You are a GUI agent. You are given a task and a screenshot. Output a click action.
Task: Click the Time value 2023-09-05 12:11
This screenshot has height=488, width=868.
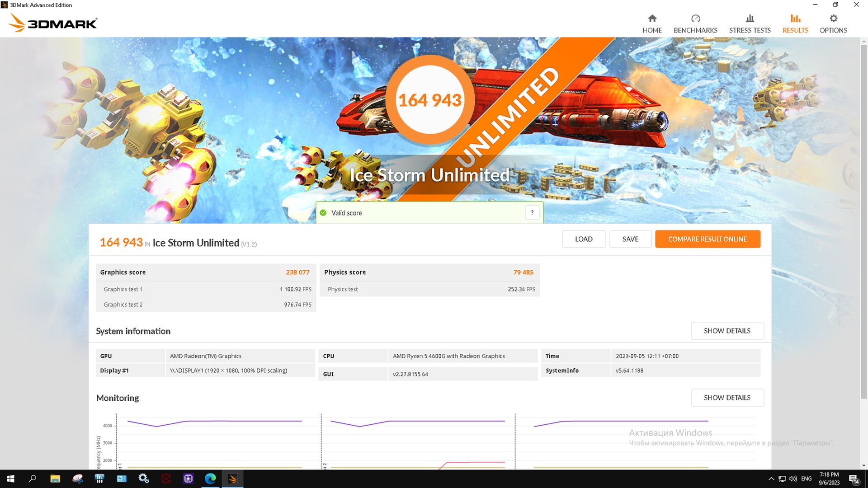(x=647, y=356)
